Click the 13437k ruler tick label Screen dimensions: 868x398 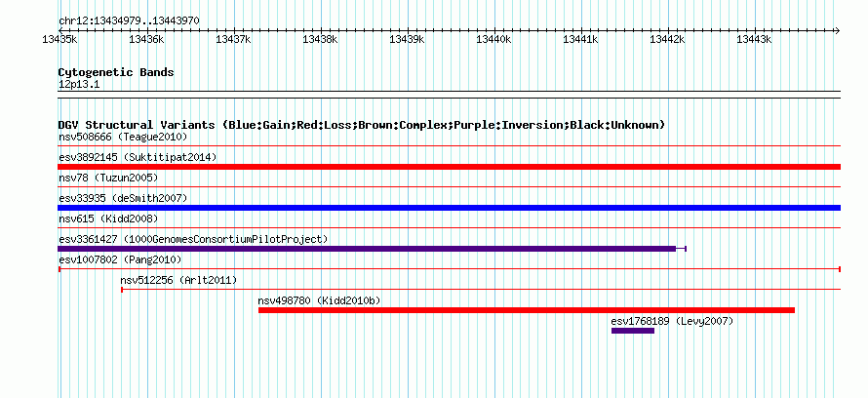coord(233,39)
